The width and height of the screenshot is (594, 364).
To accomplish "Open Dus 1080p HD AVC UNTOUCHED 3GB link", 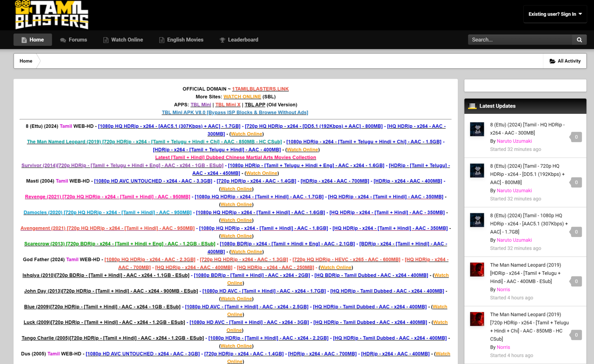I will 143,354.
